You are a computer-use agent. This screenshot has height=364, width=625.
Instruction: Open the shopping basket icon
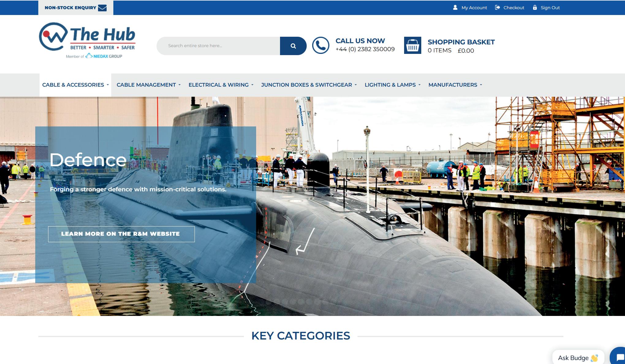(x=412, y=46)
